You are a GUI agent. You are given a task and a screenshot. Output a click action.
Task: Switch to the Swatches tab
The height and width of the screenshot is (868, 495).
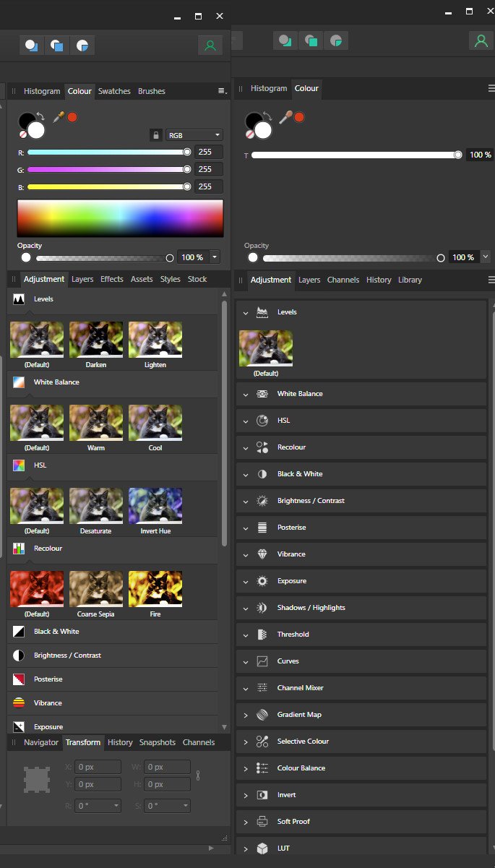coord(114,91)
